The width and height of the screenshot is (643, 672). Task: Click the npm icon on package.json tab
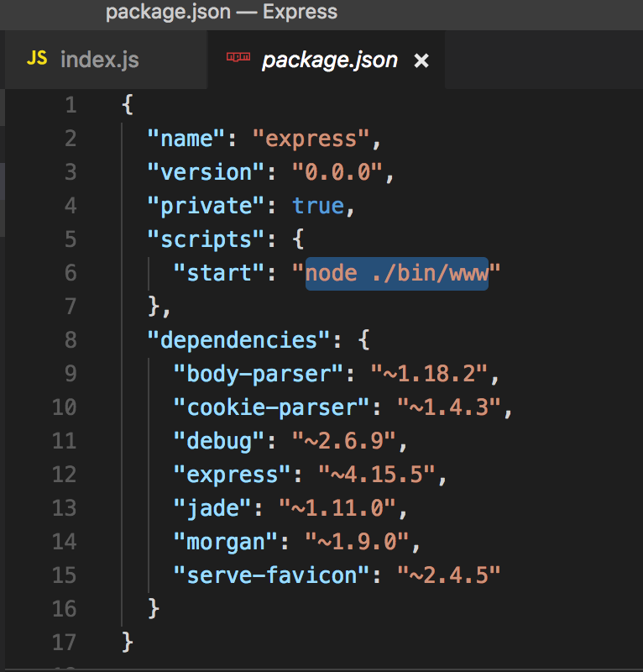pos(238,56)
